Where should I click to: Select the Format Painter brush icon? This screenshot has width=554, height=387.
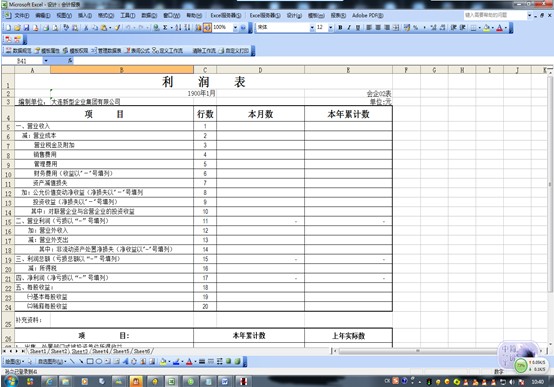point(117,28)
